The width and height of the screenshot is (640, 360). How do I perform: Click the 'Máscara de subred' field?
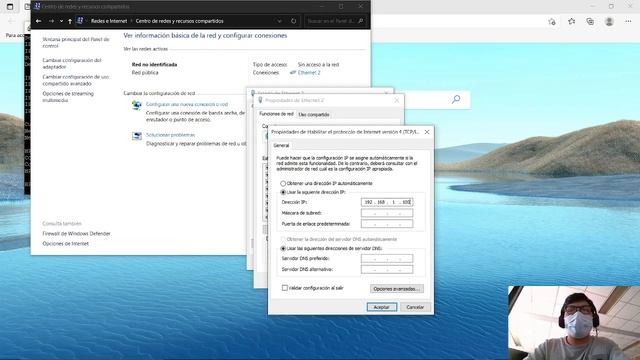[387, 213]
